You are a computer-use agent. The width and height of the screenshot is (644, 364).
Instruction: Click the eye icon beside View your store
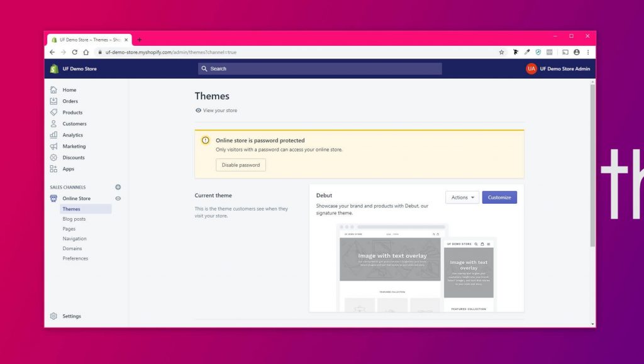pos(198,111)
